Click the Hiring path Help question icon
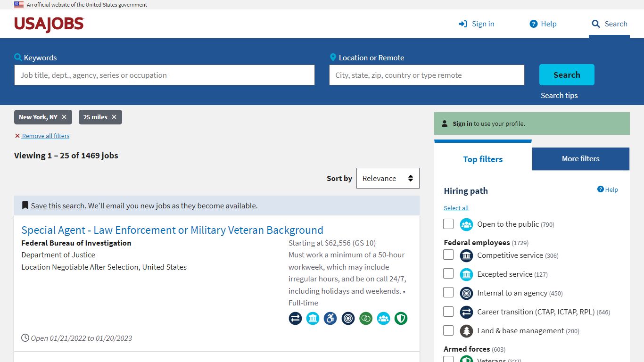The image size is (644, 362). click(x=601, y=189)
